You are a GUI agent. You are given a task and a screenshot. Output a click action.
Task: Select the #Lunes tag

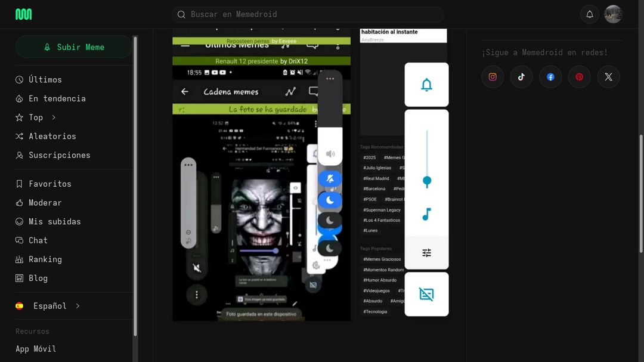tap(370, 231)
